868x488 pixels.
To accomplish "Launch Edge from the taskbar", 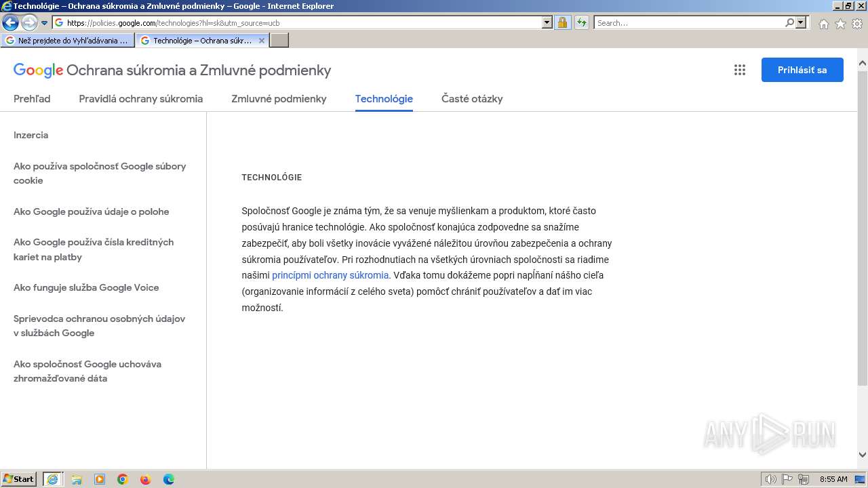I will point(169,479).
